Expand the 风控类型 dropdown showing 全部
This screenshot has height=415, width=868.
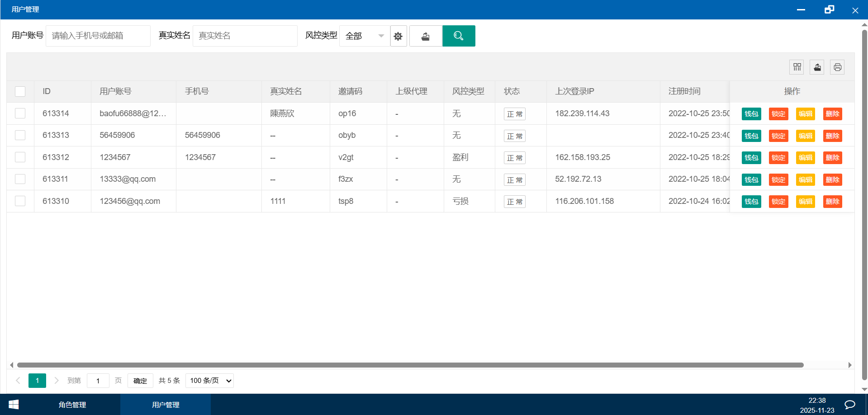tap(365, 36)
